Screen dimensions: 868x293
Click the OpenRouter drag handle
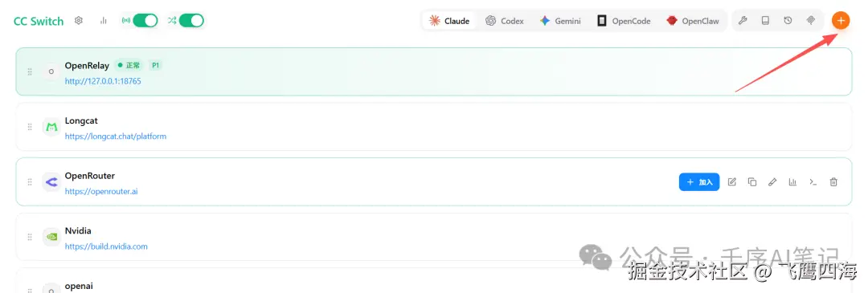coord(30,182)
